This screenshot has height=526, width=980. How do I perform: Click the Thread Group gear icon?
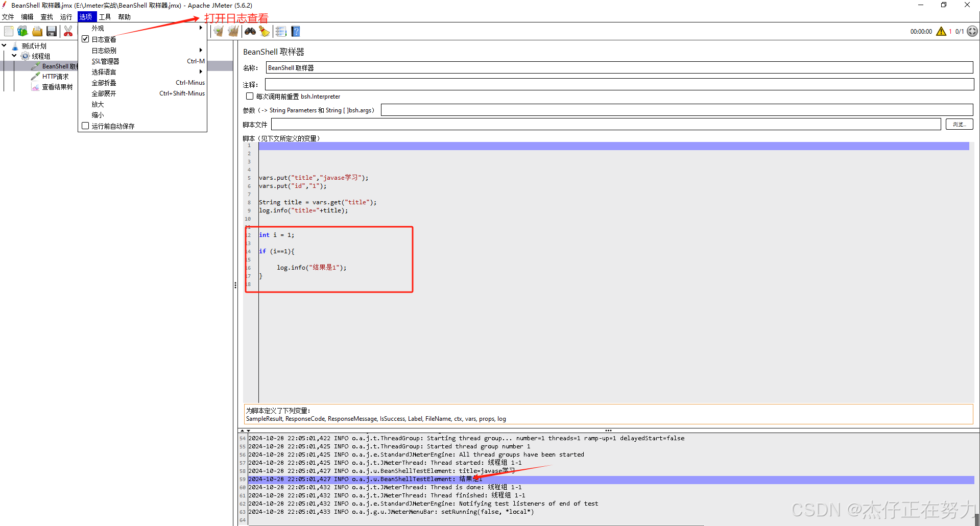click(x=25, y=56)
